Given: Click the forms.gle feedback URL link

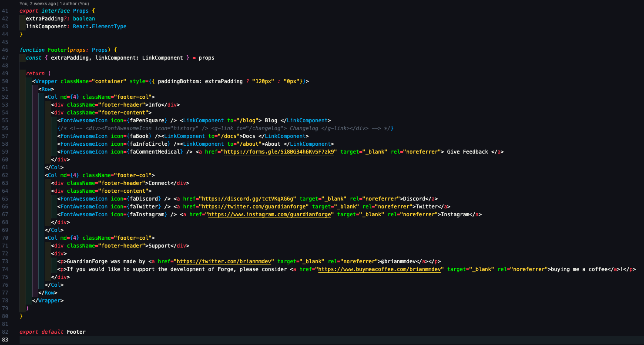Looking at the screenshot, I should [x=279, y=152].
